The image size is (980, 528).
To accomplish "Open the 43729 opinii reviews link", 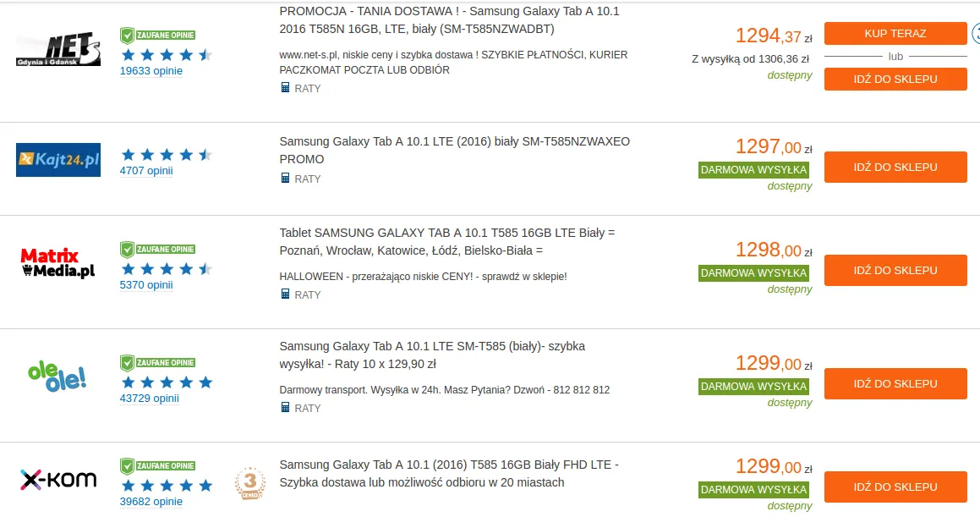I will (150, 399).
